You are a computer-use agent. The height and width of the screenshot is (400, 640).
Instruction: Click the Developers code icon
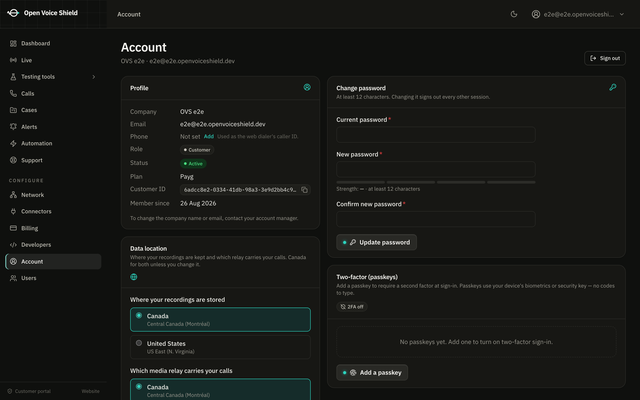coord(13,245)
